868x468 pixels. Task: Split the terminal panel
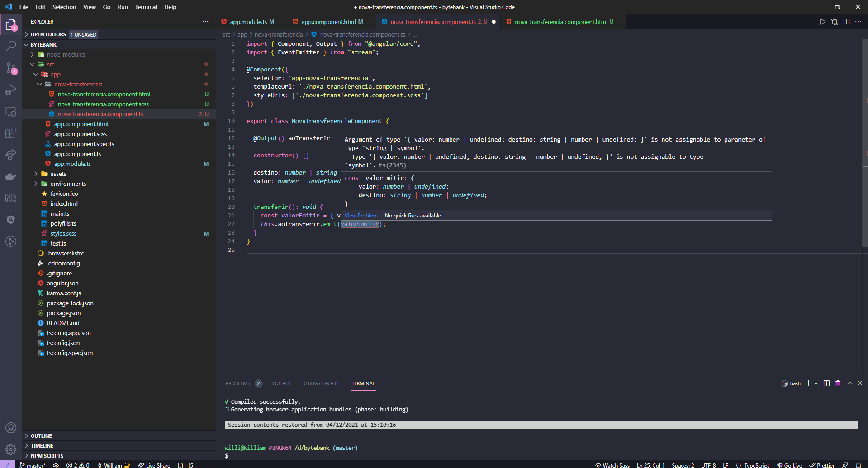coord(826,383)
